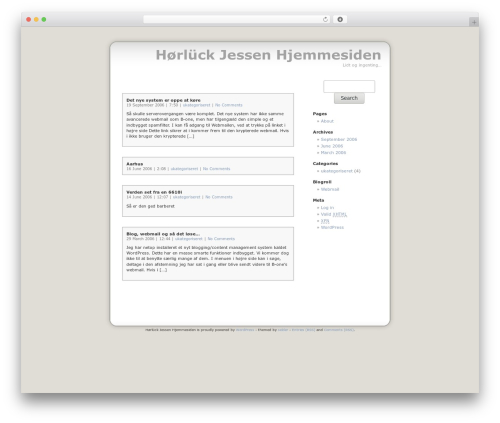This screenshot has width=500, height=423.
Task: Click the tagline text under the site title
Action: click(x=362, y=65)
